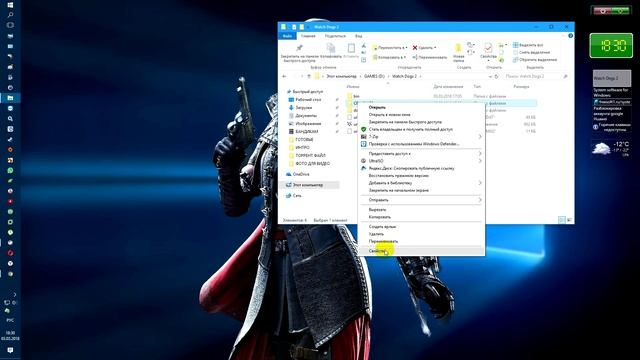Expand the Отправить submenu

tap(480, 200)
